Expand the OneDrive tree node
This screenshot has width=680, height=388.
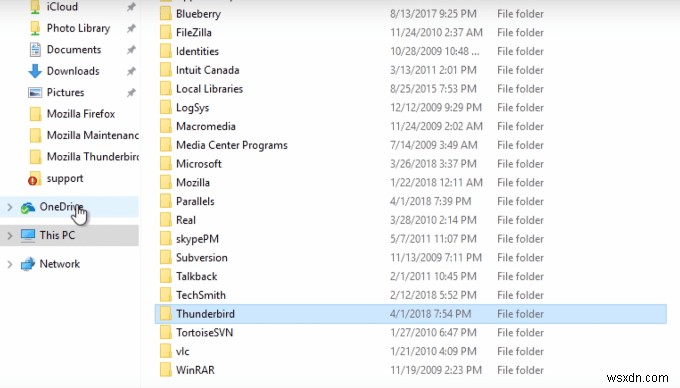(x=10, y=207)
